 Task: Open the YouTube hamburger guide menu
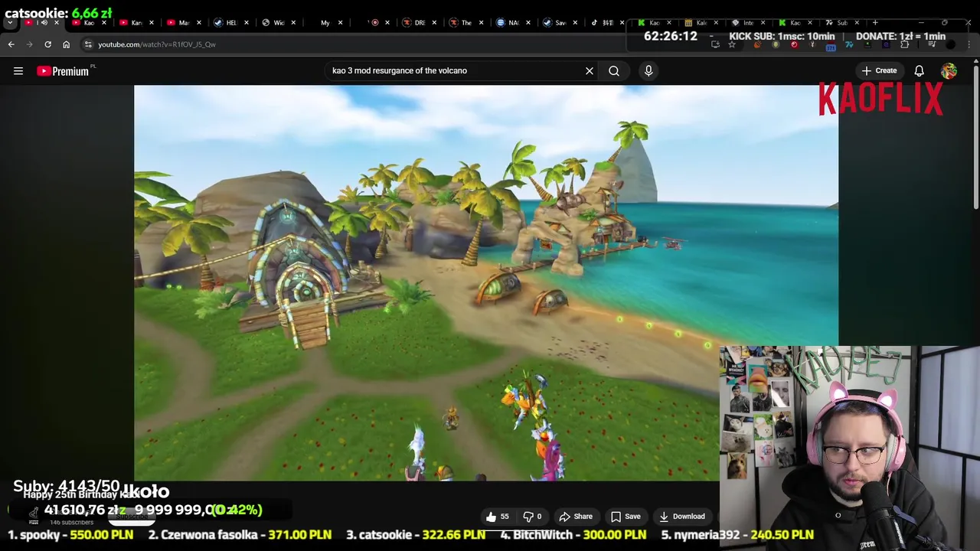point(18,70)
